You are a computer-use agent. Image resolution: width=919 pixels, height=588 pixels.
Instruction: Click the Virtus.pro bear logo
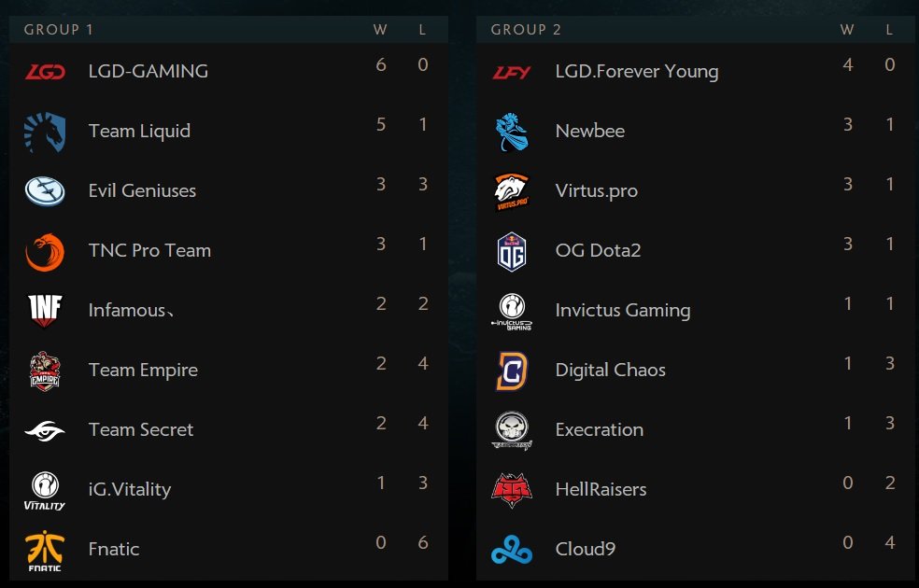tap(512, 192)
